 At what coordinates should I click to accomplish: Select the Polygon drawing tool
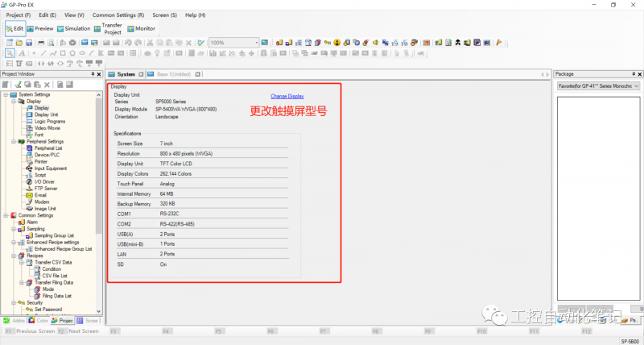[x=72, y=53]
